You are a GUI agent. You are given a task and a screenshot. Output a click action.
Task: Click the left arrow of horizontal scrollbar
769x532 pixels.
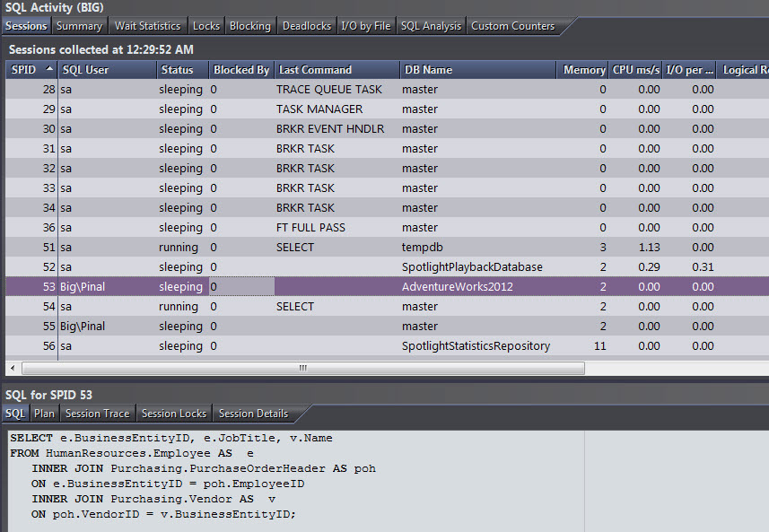pyautogui.click(x=13, y=368)
